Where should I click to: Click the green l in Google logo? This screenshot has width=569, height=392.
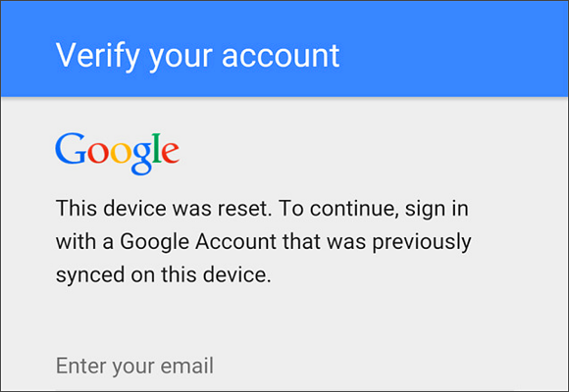[157, 148]
